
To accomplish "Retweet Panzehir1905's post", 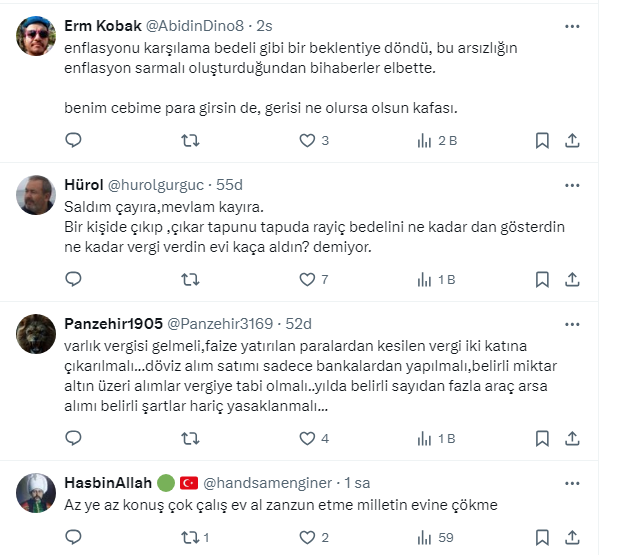I will 188,438.
